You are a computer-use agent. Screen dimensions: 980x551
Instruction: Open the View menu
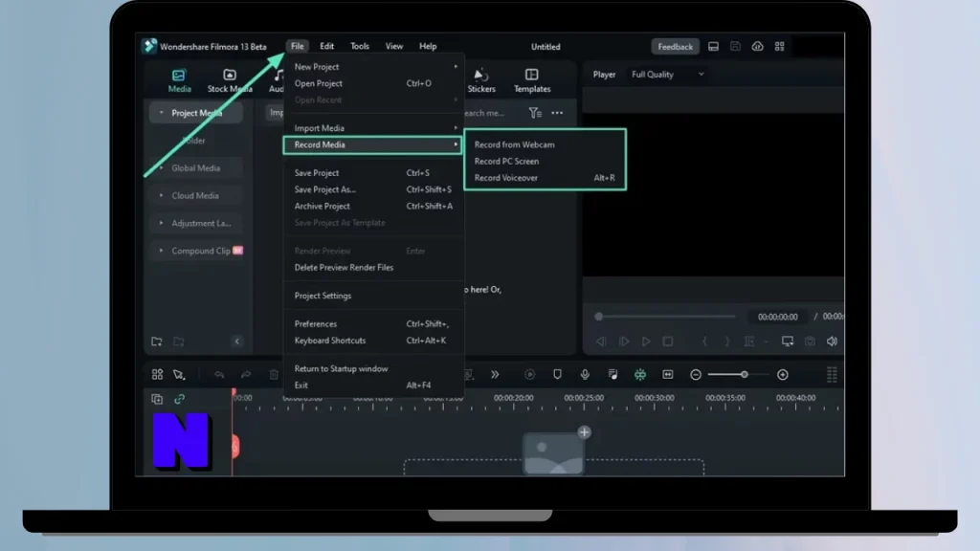393,46
